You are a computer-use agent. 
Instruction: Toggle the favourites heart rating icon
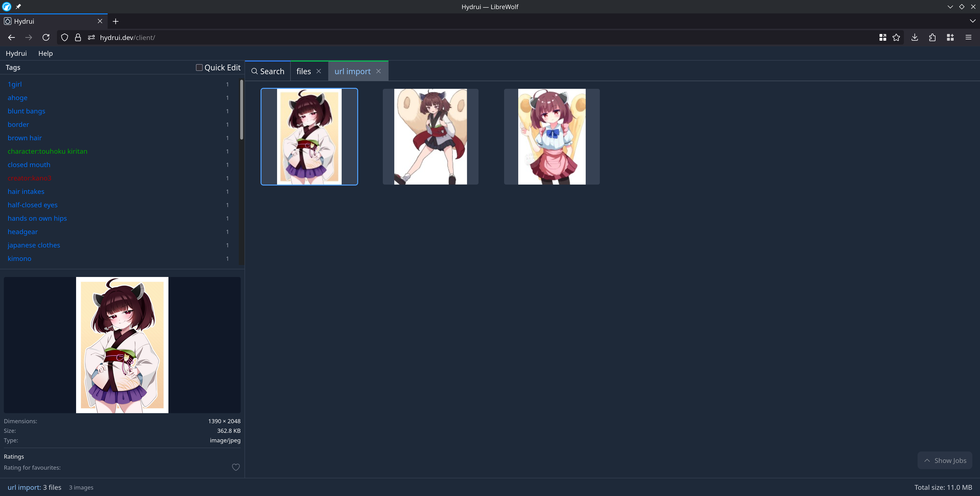[x=236, y=467]
